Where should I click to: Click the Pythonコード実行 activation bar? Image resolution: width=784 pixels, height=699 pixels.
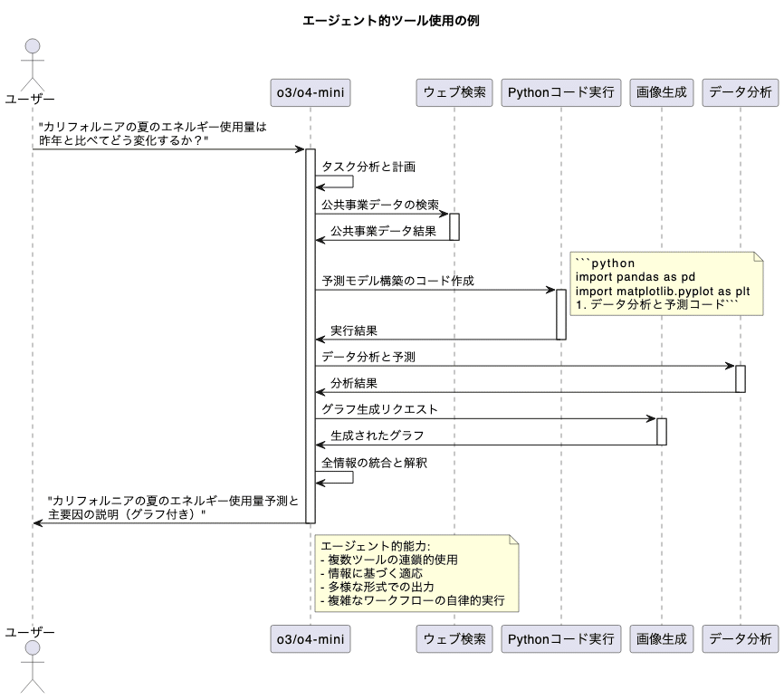[x=561, y=314]
